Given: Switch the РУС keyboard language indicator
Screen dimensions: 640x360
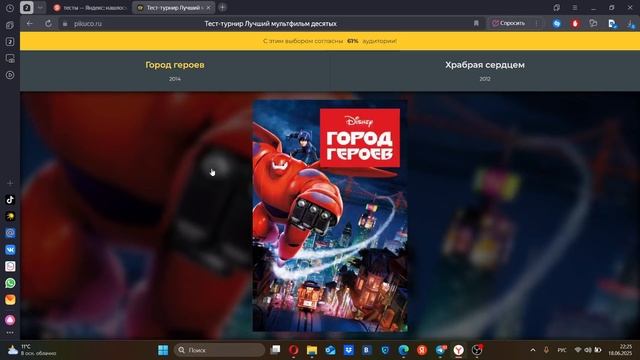Looking at the screenshot, I should click(562, 350).
